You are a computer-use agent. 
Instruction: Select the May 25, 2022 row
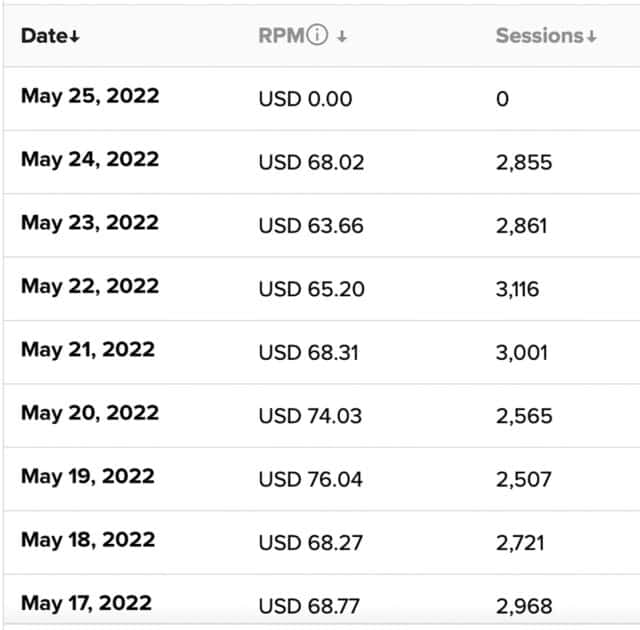click(322, 98)
